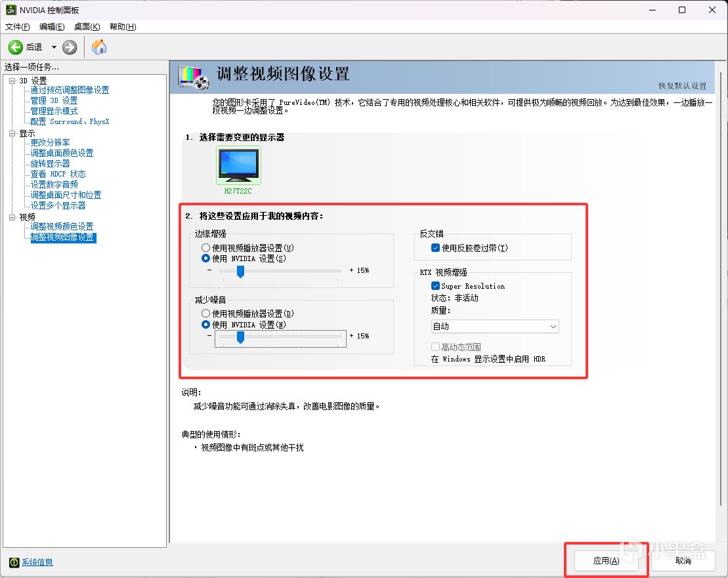Click the system information icon at bottom left
This screenshot has width=728, height=578.
coord(14,562)
